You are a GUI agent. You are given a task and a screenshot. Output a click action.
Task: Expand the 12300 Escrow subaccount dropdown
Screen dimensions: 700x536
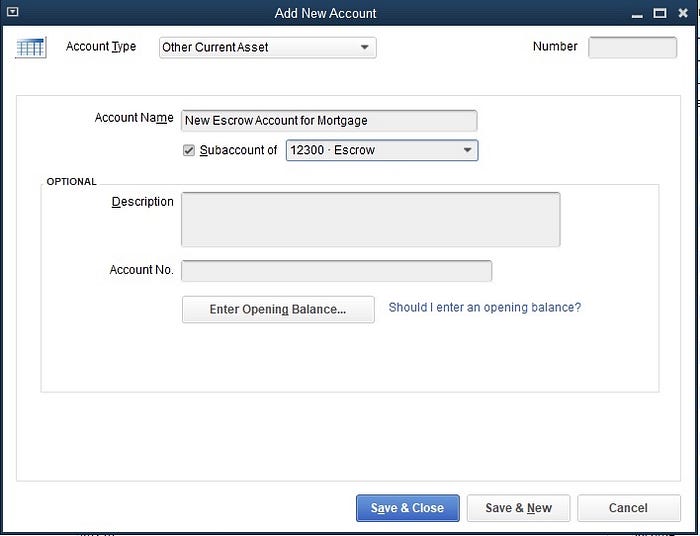click(x=382, y=150)
